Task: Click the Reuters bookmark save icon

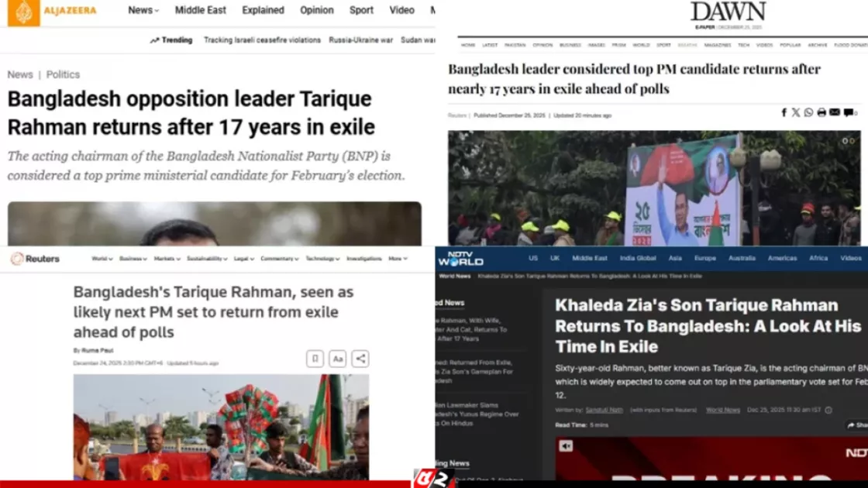Action: (315, 359)
